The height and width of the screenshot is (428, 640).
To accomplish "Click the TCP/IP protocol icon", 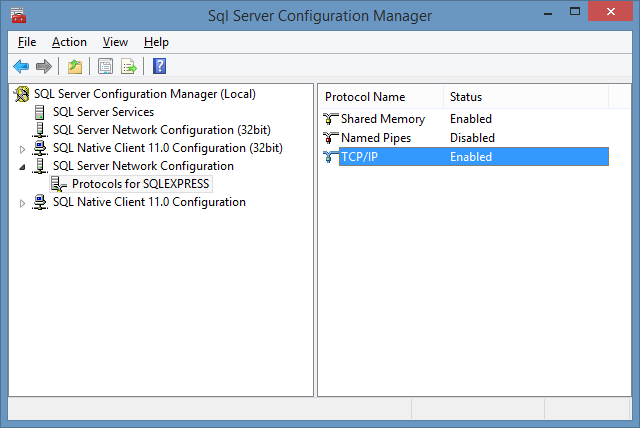I will [331, 157].
